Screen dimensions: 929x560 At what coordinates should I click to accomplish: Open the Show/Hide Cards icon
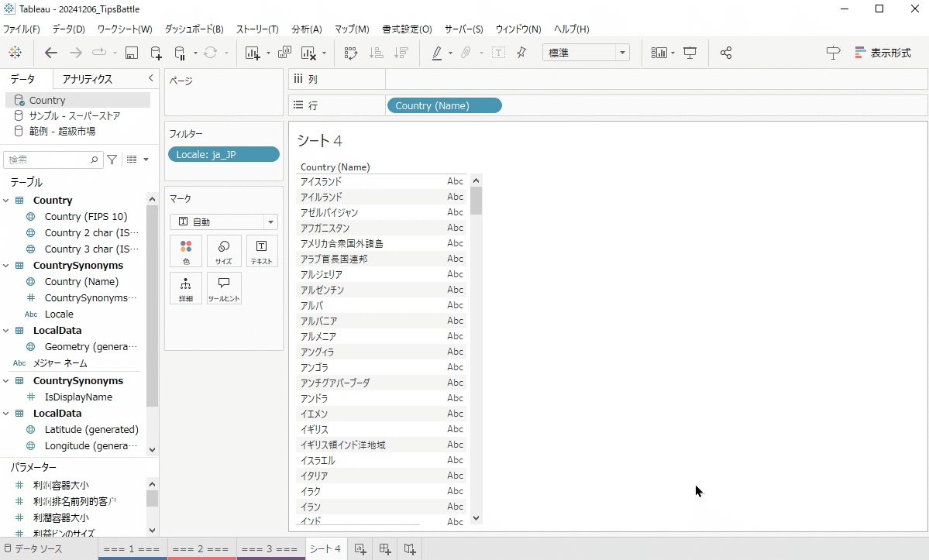pos(659,53)
